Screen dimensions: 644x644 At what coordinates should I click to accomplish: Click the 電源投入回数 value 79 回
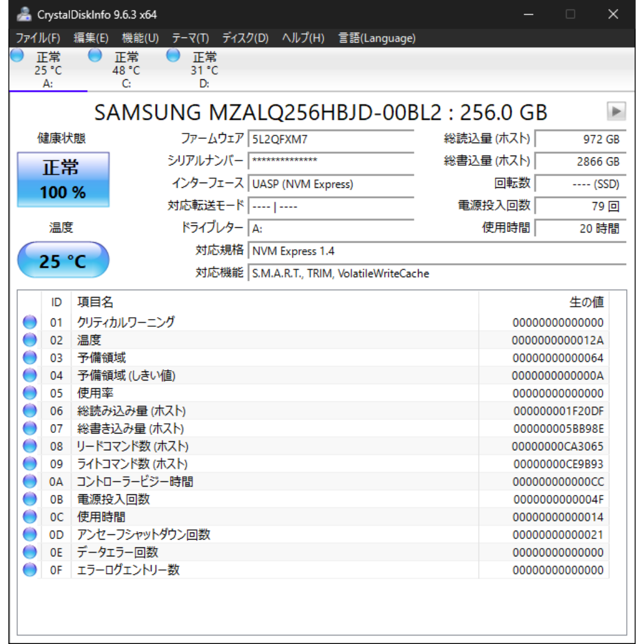[580, 206]
